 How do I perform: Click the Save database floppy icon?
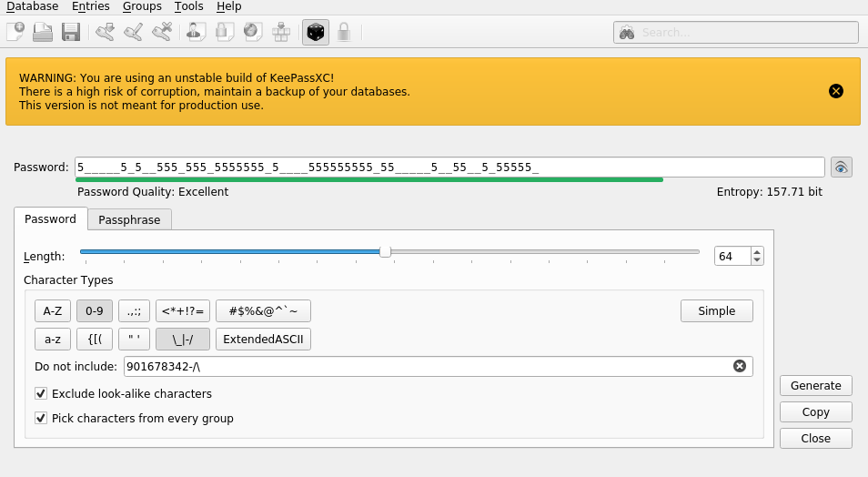(71, 32)
